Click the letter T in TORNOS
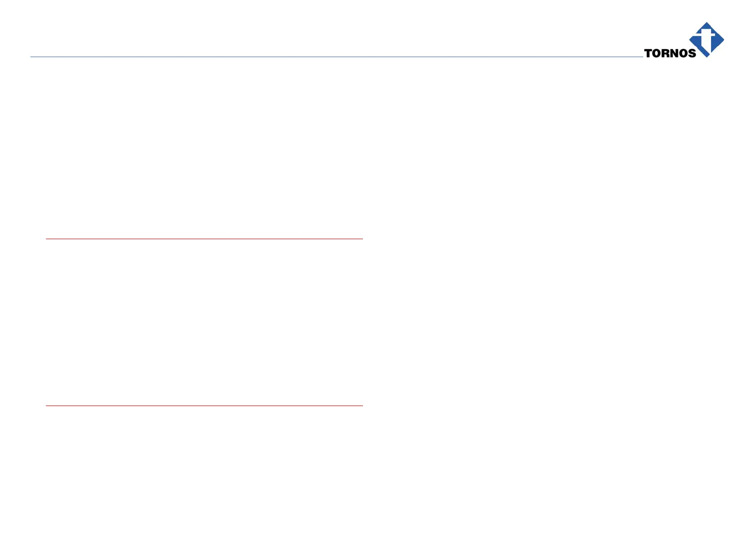This screenshot has width=756, height=535. (x=648, y=53)
